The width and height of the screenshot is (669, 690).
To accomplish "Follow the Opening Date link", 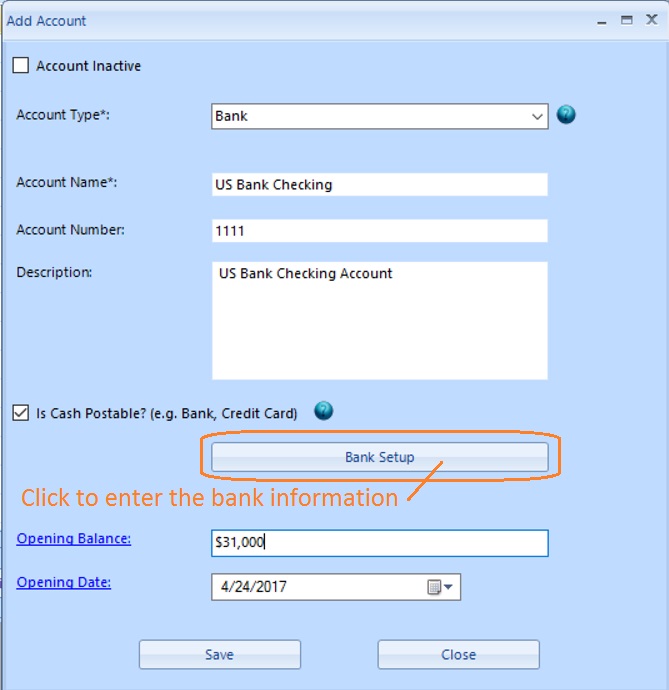I will click(63, 582).
